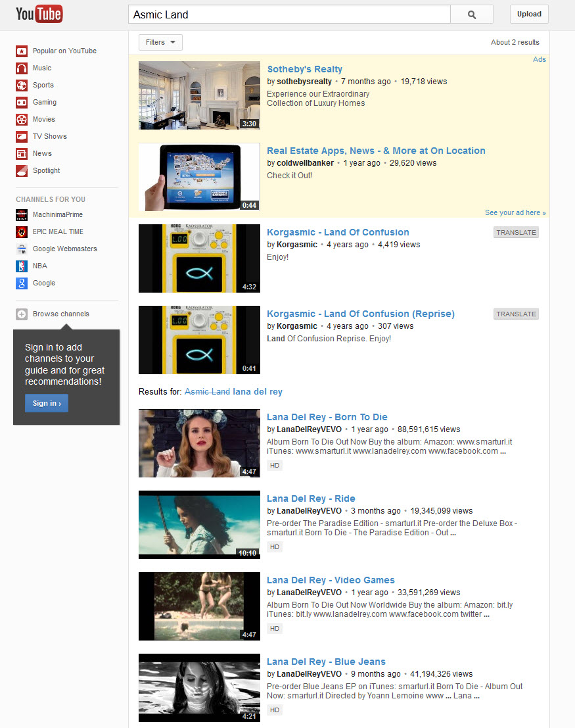Screen dimensions: 575x728
Task: Open Sotheby's Realty video title
Action: (304, 69)
